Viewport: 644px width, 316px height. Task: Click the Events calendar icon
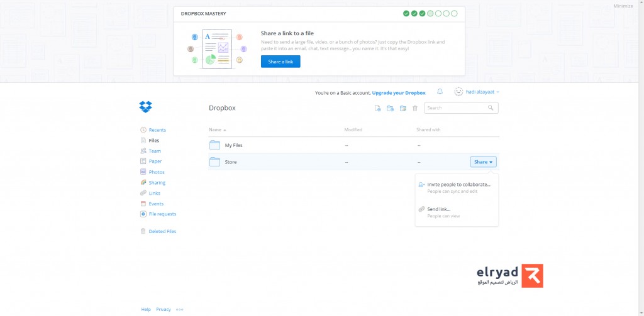(143, 204)
